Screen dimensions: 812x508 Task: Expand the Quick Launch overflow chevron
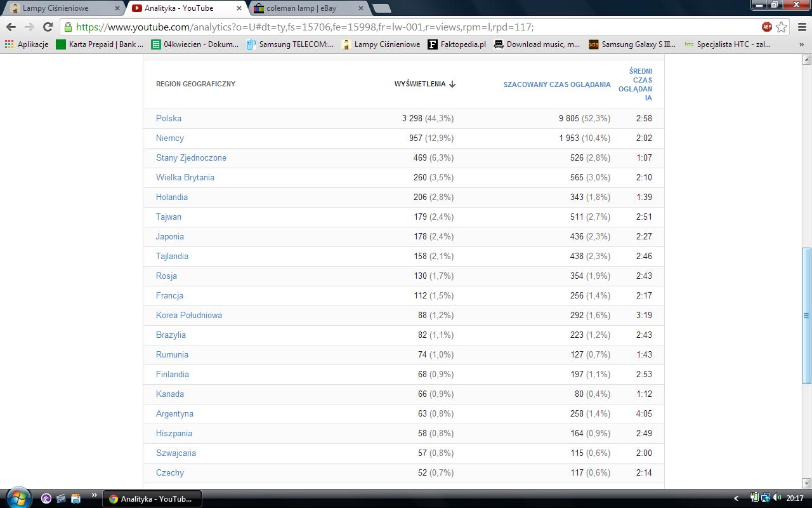tap(95, 495)
